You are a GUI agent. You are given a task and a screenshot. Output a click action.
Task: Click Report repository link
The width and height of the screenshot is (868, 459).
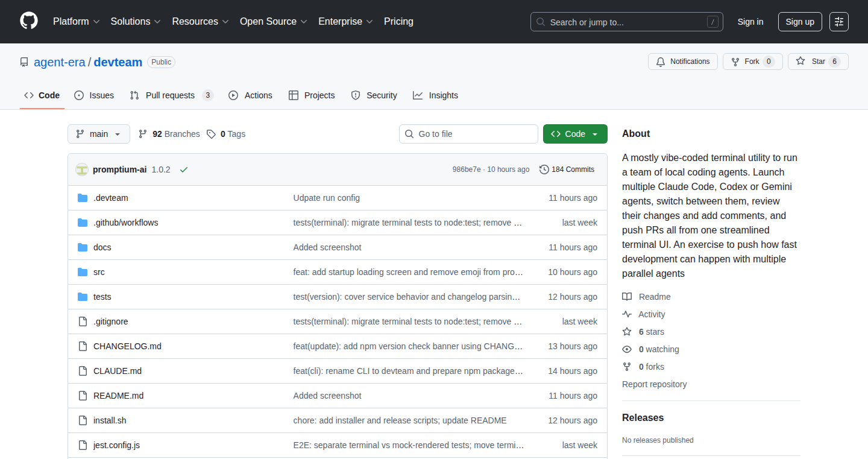click(655, 384)
